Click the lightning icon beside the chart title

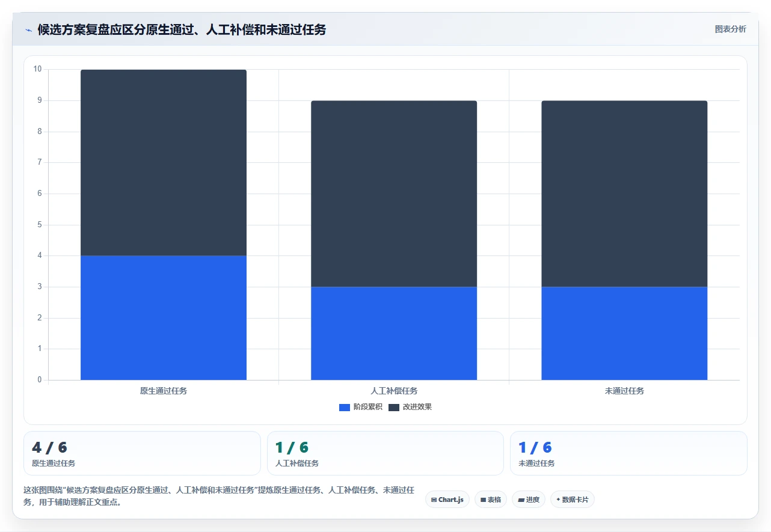(x=28, y=30)
